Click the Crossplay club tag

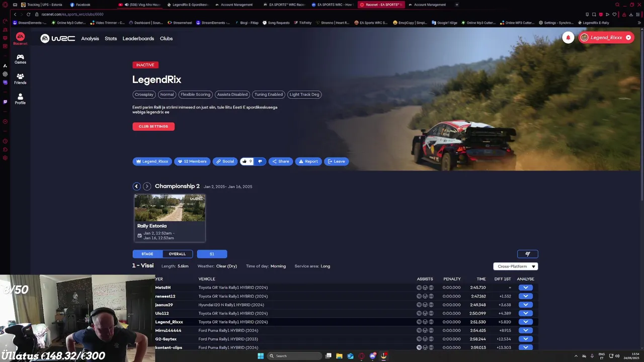click(x=144, y=95)
